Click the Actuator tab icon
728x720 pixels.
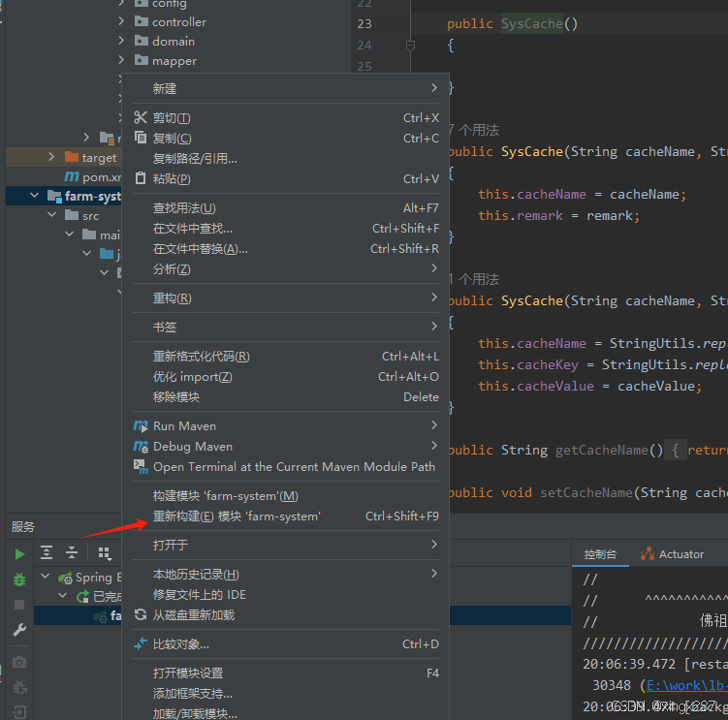(x=648, y=553)
